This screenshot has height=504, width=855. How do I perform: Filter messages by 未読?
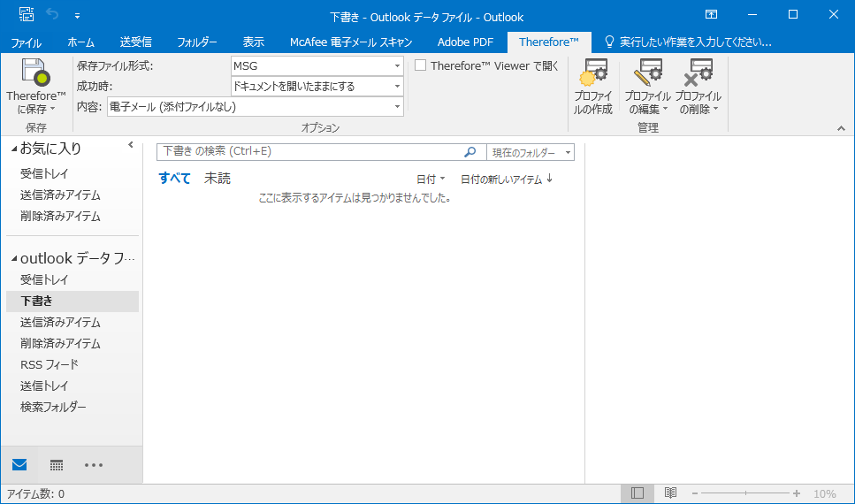coord(218,179)
